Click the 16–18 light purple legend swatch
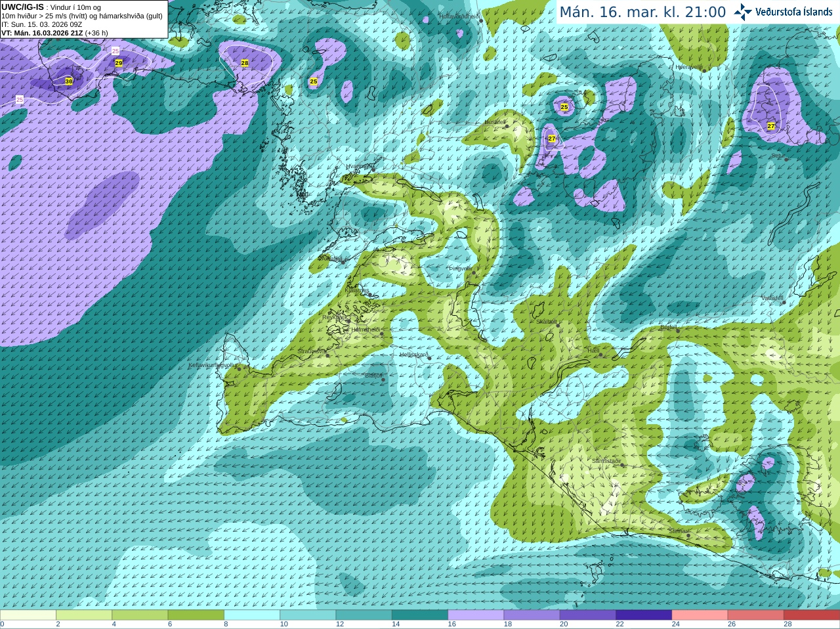The image size is (840, 629). (476, 615)
